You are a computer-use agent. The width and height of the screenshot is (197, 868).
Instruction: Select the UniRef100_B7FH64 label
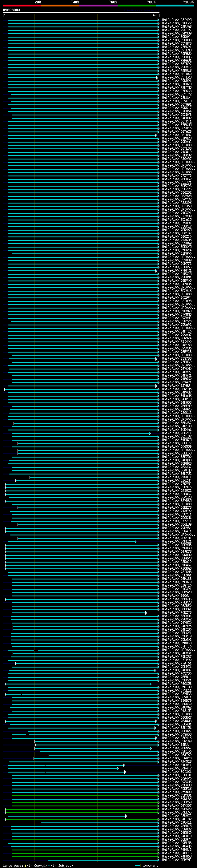[177, 111]
